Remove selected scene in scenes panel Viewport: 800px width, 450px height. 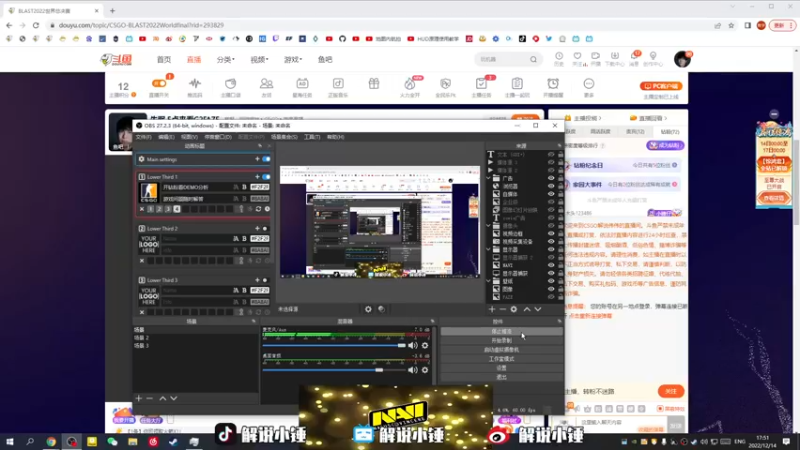point(149,398)
